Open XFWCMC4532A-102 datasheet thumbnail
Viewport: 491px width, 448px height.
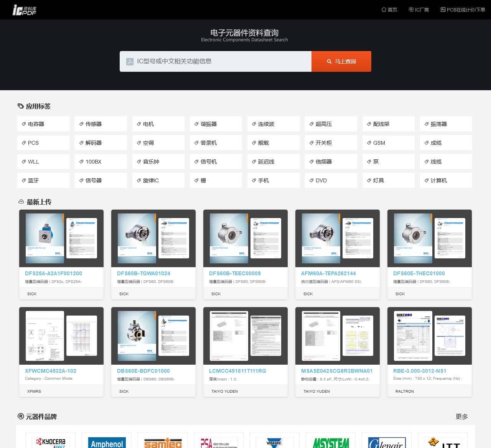(61, 336)
